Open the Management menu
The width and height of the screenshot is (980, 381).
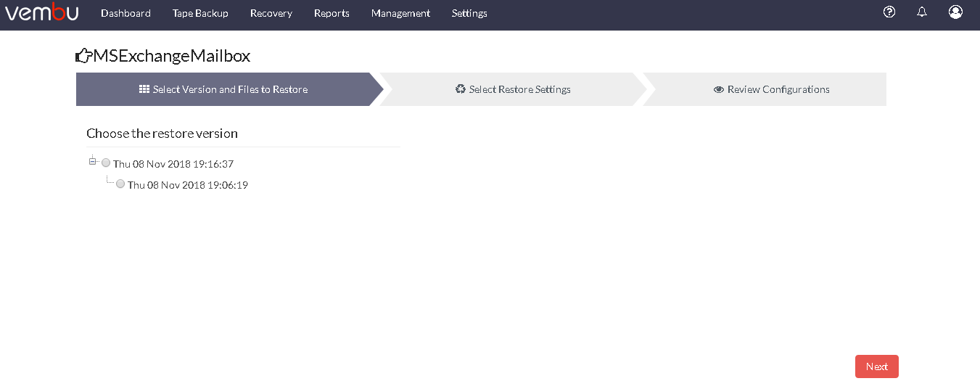400,13
